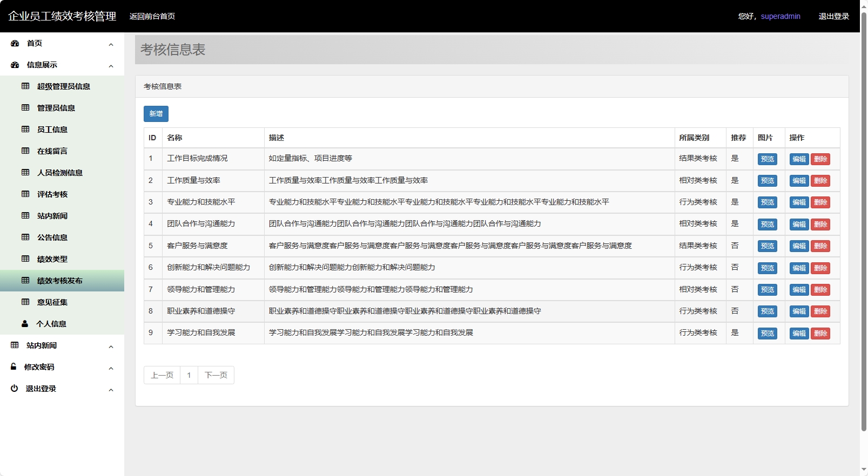
Task: Expand the top-level 站内新闻 chevron
Action: [x=111, y=346]
